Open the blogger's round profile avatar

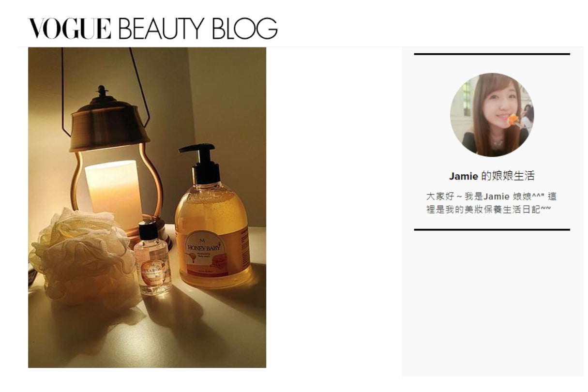[492, 115]
